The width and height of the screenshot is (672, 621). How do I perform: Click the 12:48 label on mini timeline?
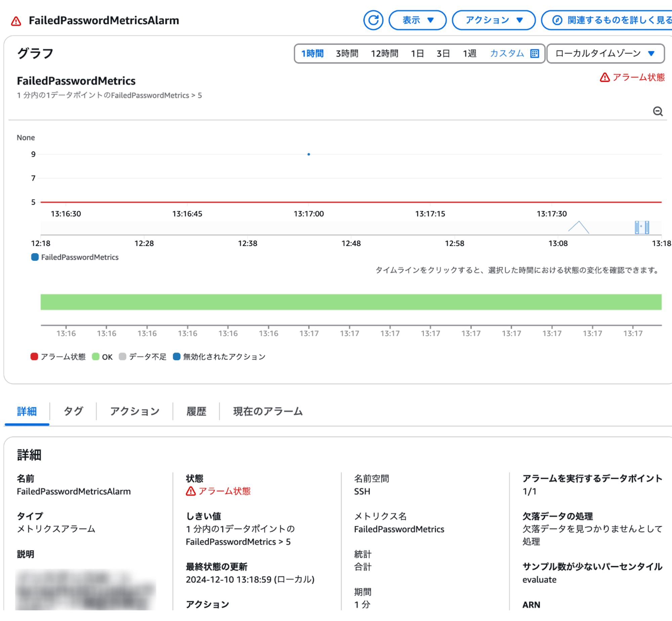[351, 243]
